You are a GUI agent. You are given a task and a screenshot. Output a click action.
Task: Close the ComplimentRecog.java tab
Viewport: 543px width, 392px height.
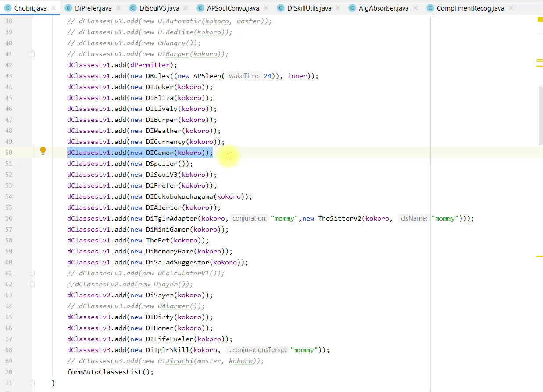(511, 8)
